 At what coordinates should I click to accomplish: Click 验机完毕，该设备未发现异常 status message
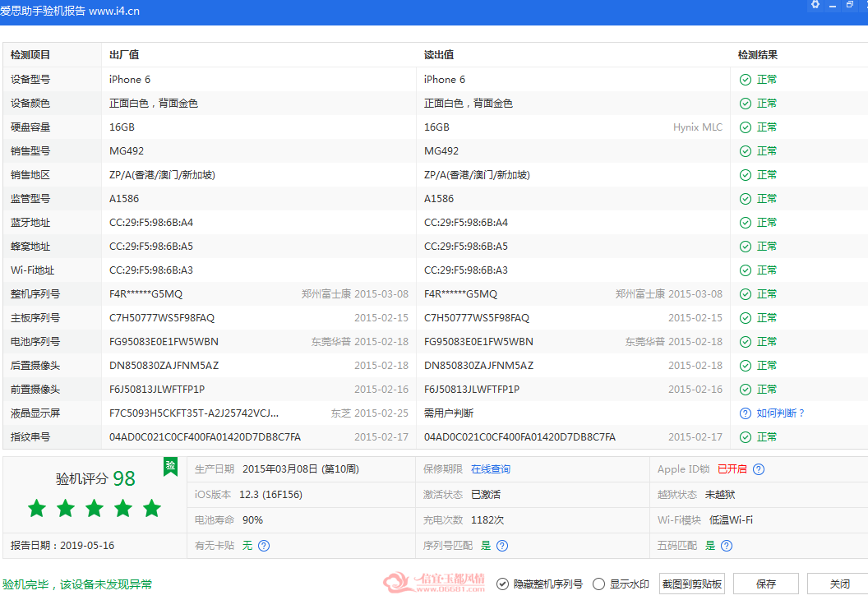pos(77,584)
